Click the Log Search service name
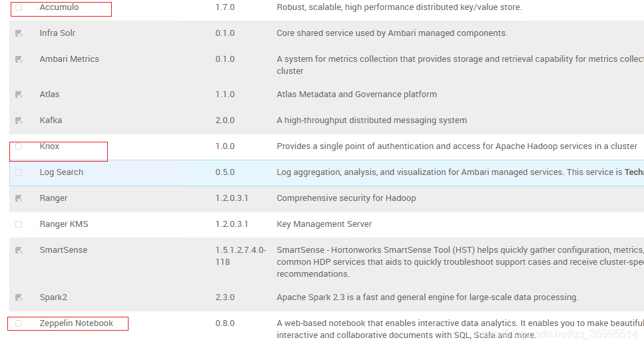 click(62, 172)
